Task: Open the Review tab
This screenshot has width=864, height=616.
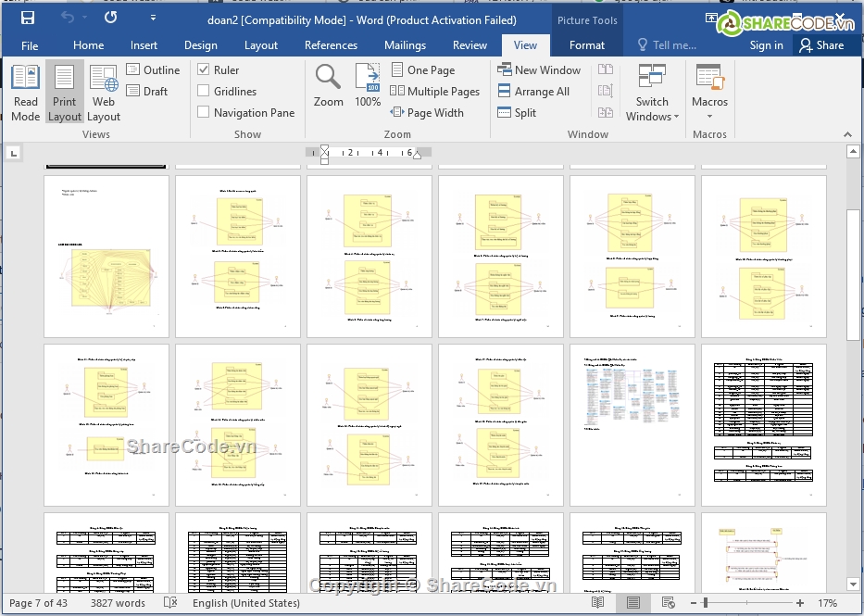Action: pyautogui.click(x=470, y=45)
